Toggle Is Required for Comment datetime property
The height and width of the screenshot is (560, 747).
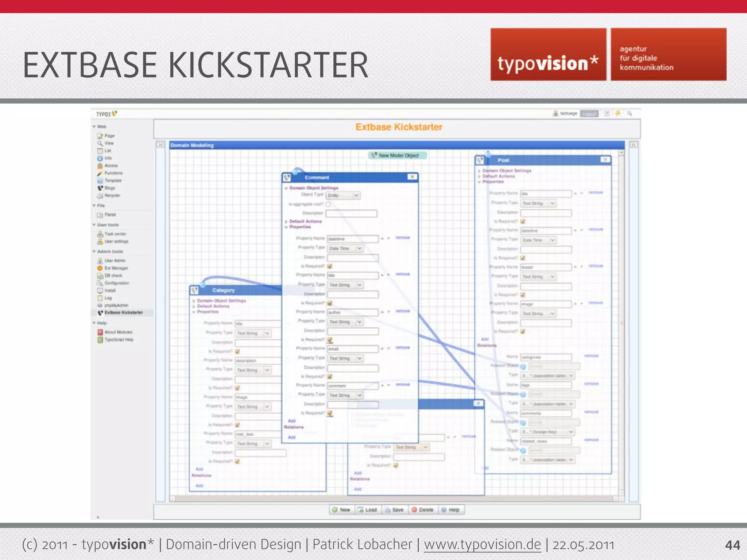pyautogui.click(x=330, y=266)
